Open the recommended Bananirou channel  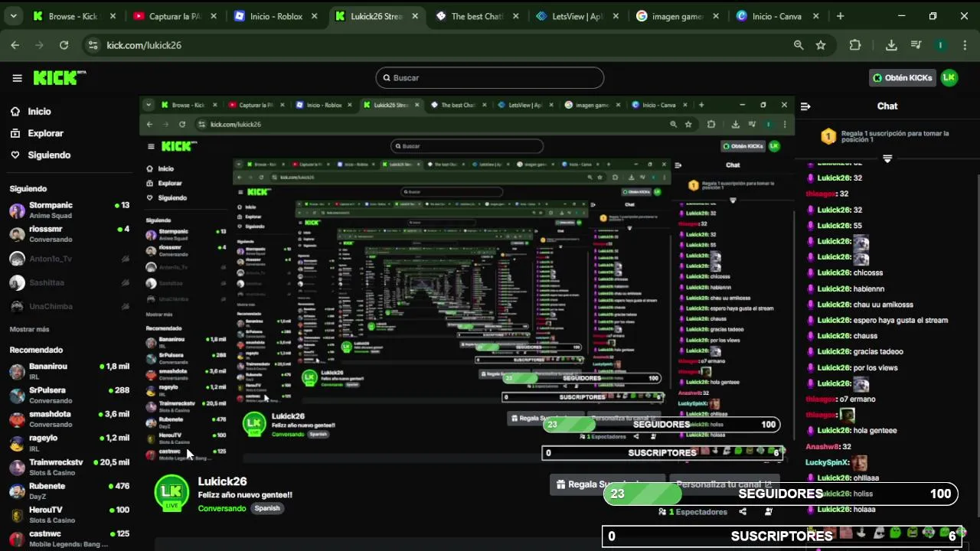click(69, 371)
